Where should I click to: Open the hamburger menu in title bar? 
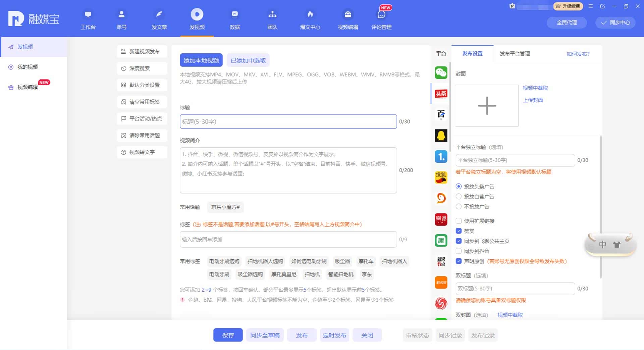pyautogui.click(x=591, y=6)
